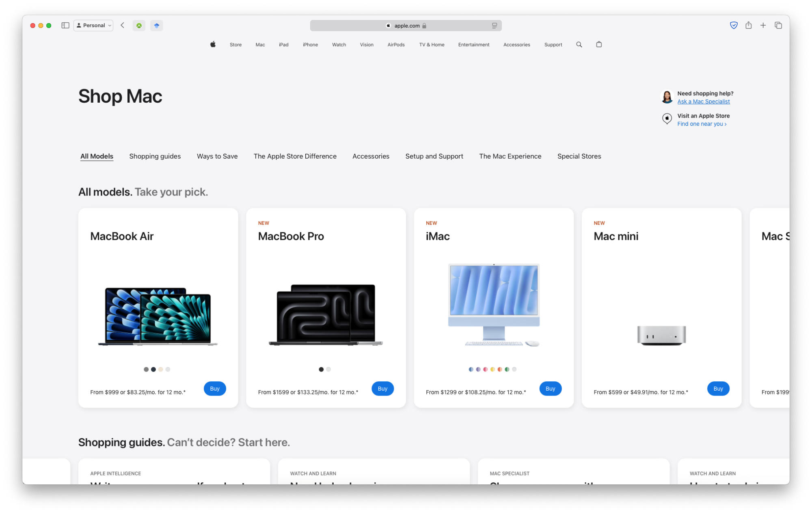Click the reader icon in address bar
This screenshot has height=514, width=812.
[x=494, y=26]
